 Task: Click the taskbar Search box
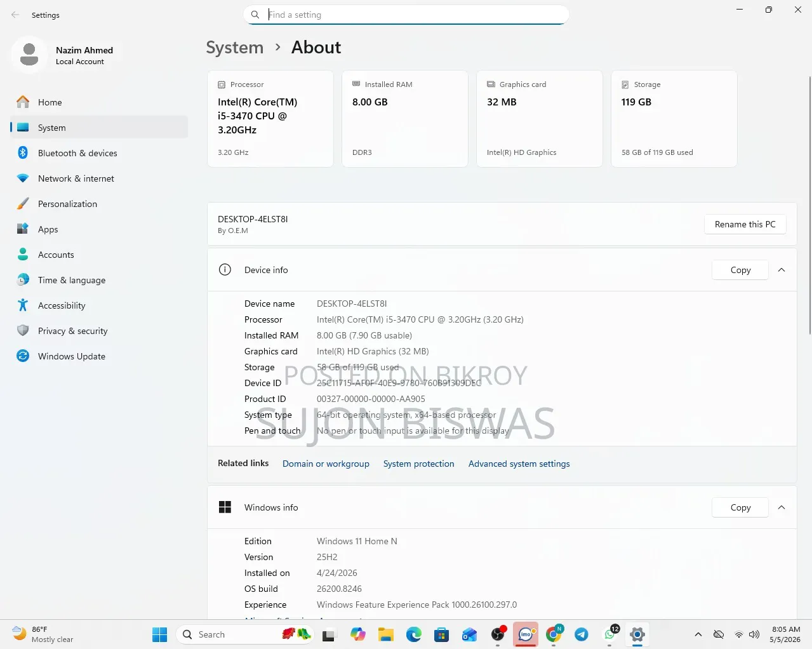click(x=244, y=634)
